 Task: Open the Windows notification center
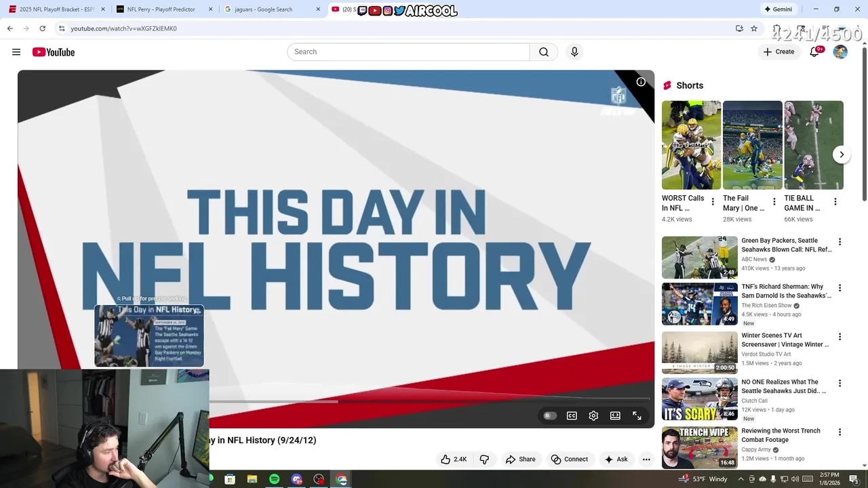tap(854, 479)
